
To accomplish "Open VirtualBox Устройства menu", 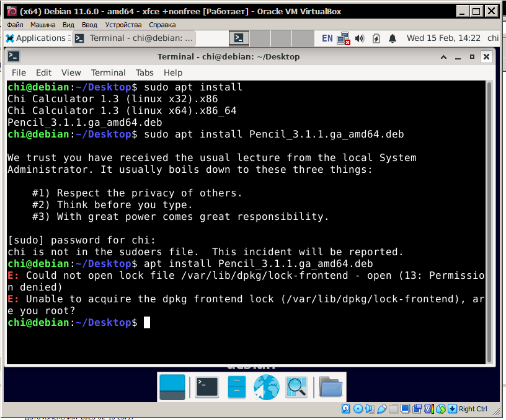I will pos(123,25).
